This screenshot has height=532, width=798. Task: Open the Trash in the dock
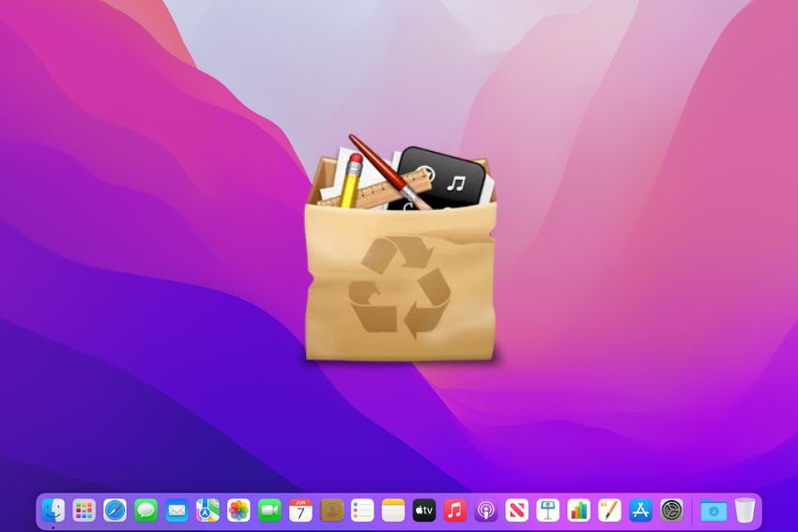tap(745, 510)
